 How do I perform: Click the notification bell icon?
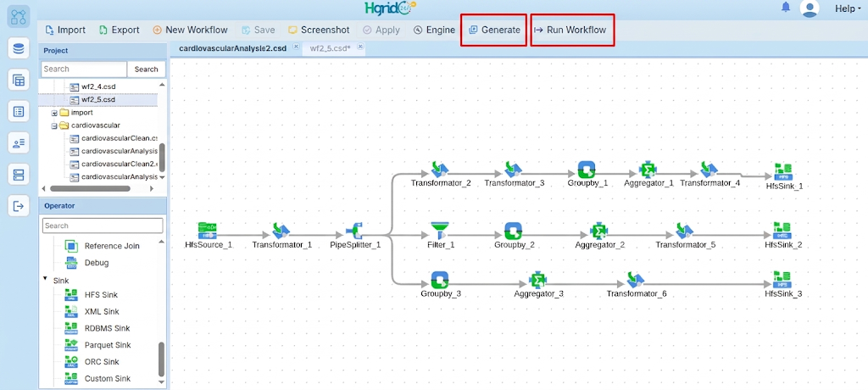pyautogui.click(x=786, y=7)
